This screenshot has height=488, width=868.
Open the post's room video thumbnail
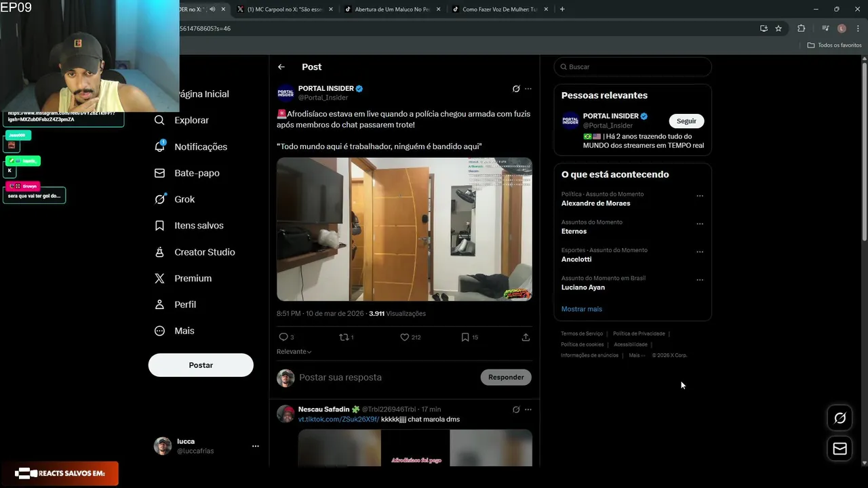(x=404, y=229)
